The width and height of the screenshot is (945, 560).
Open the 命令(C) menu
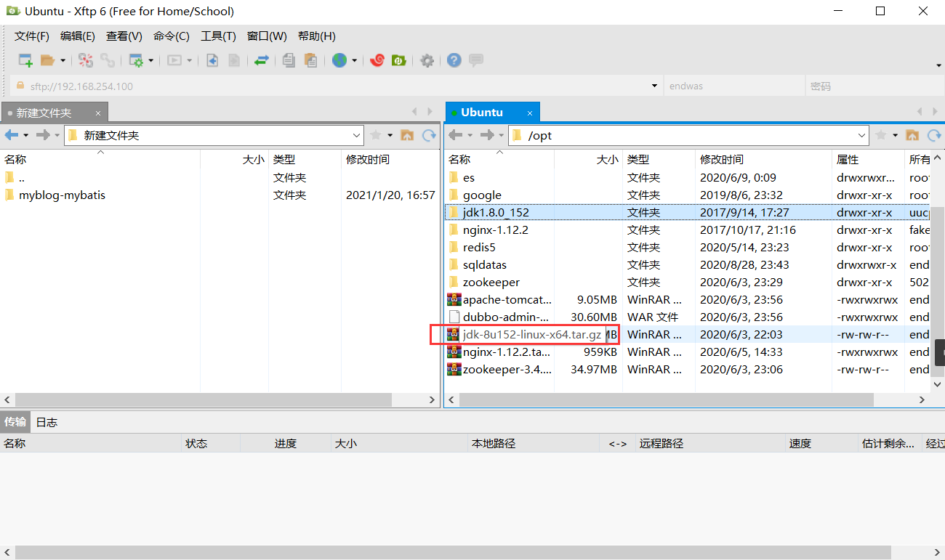(x=172, y=36)
